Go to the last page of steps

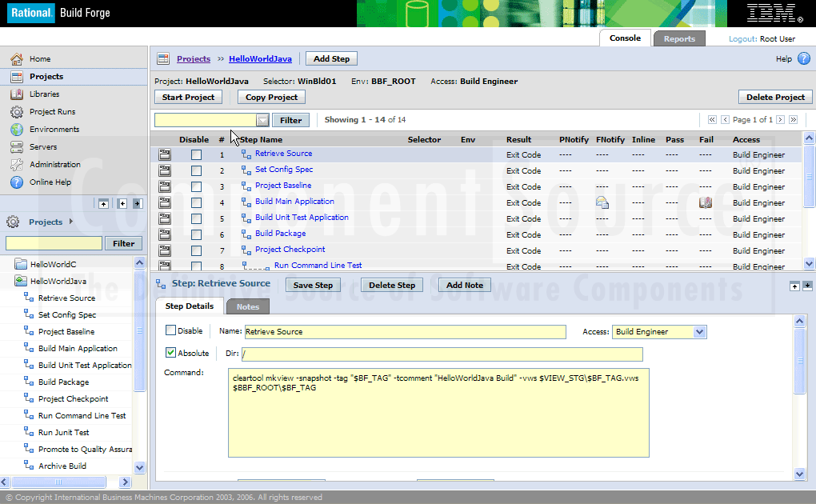click(793, 120)
